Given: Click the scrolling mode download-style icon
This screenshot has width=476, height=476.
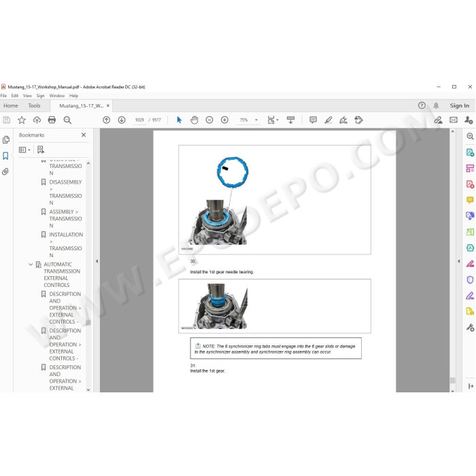Looking at the screenshot, I should [x=290, y=120].
